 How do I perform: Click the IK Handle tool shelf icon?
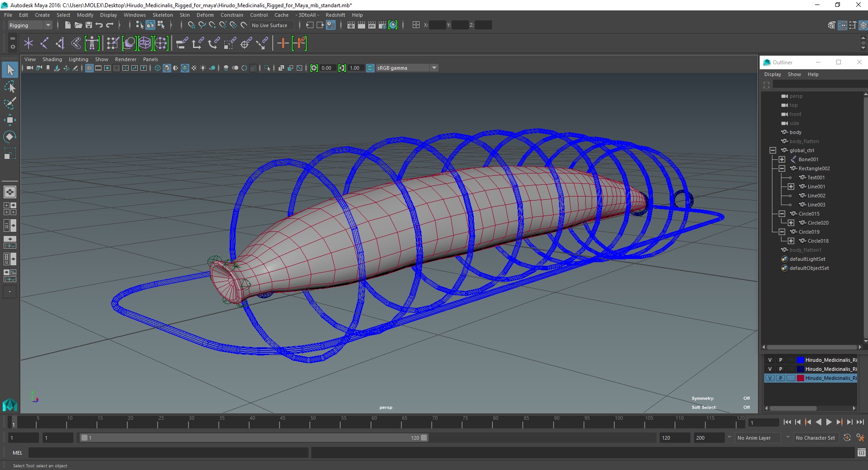(x=60, y=43)
